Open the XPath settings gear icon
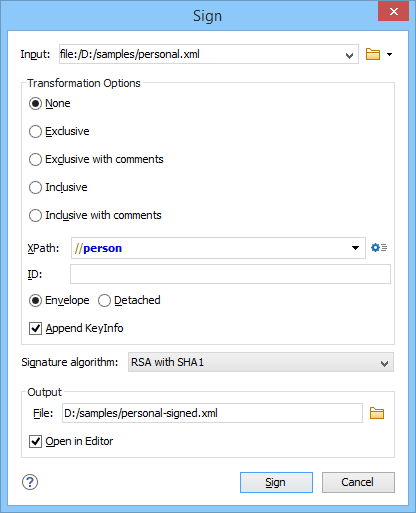 (379, 248)
